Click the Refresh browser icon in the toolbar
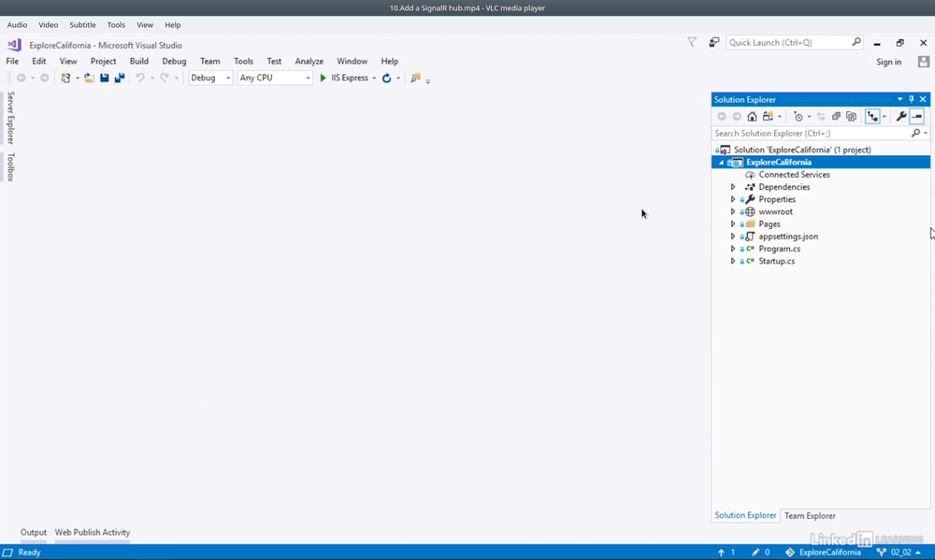This screenshot has height=560, width=935. [386, 79]
